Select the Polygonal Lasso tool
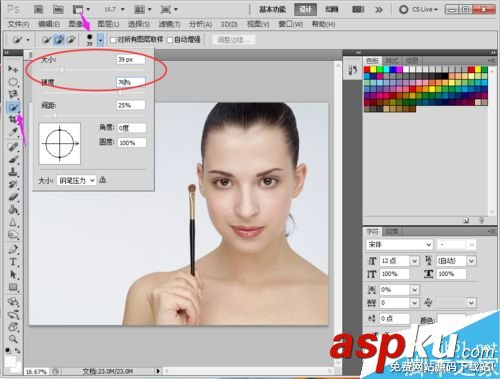 [x=13, y=94]
